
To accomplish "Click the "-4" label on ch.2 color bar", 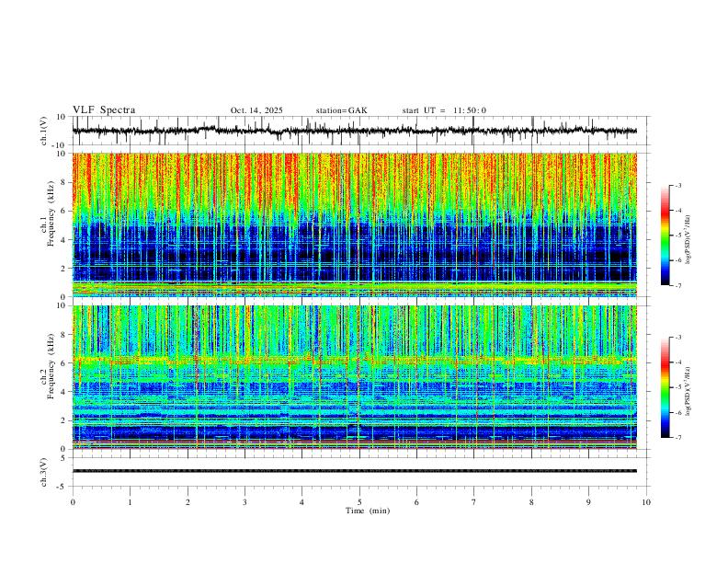I will [x=677, y=362].
